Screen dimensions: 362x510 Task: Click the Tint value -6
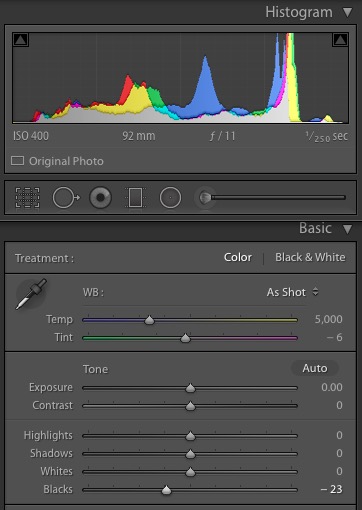coord(334,337)
